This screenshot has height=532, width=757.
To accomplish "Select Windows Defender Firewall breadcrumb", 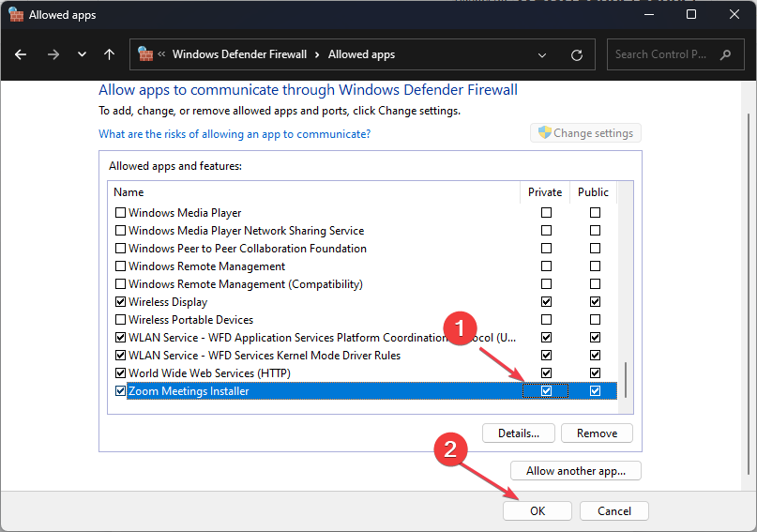I will click(x=239, y=54).
